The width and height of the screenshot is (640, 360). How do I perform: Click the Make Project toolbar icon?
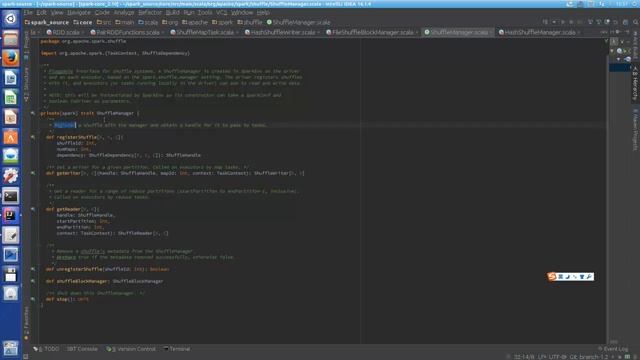coord(545,22)
